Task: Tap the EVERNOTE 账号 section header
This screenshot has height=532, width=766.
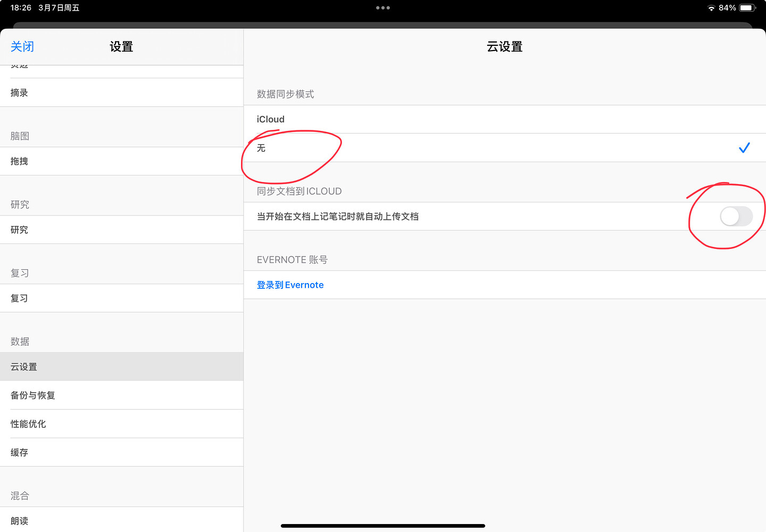Action: pos(292,260)
